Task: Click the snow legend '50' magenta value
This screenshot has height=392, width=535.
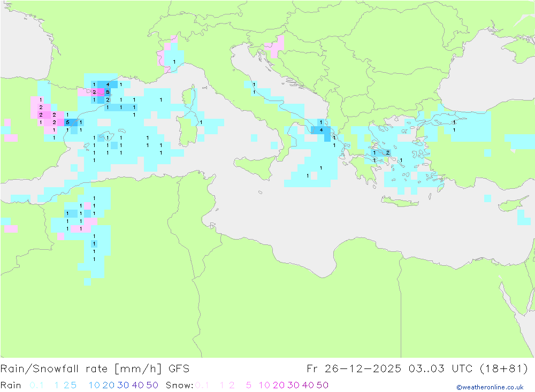Action: tap(323, 385)
